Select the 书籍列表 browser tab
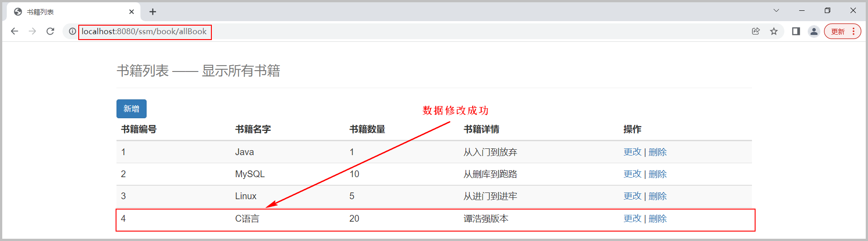 (74, 12)
